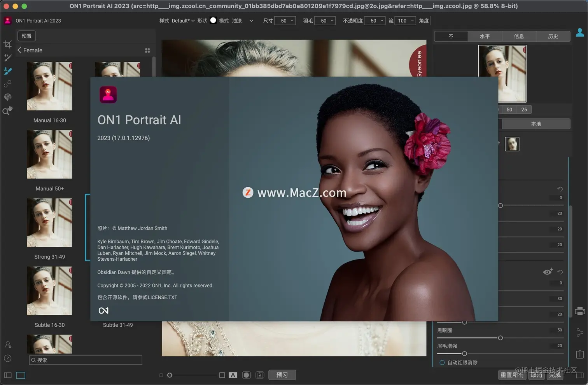Set navigator zoom to 50

pyautogui.click(x=509, y=110)
